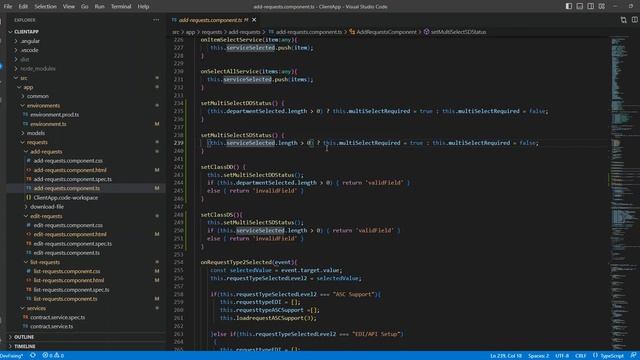The image size is (640, 360).
Task: Open the Customize Layout icon in title bar
Action: [x=602, y=6]
